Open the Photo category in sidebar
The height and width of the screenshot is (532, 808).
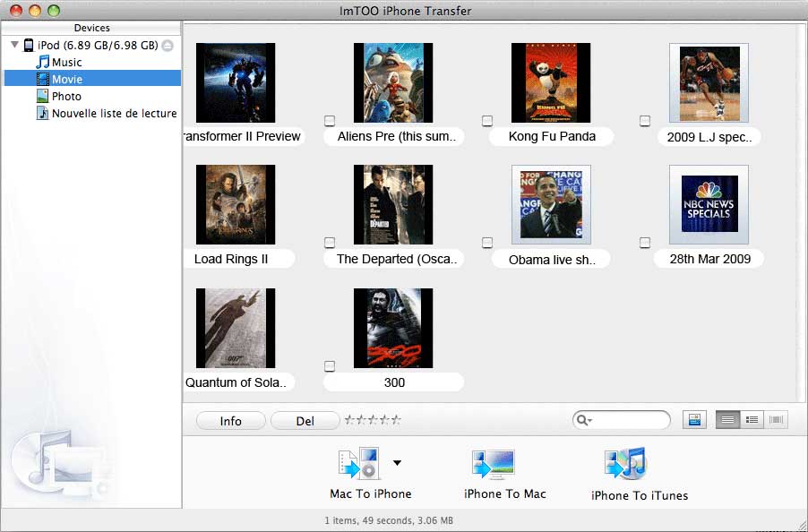click(x=66, y=96)
